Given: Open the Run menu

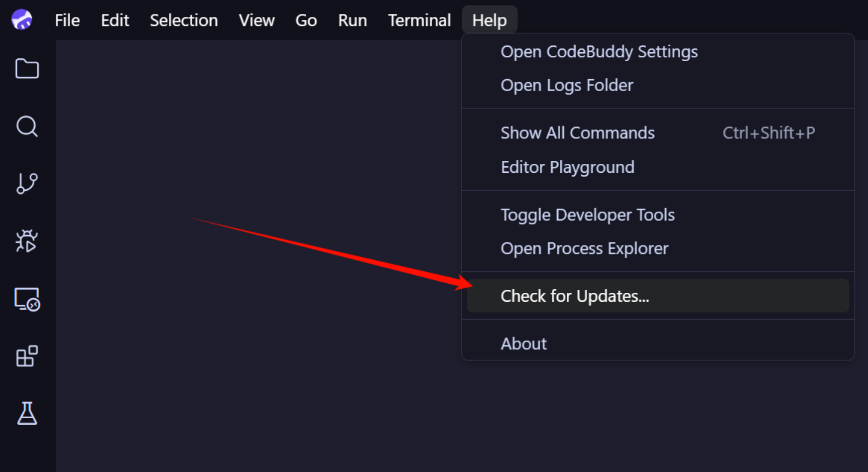Looking at the screenshot, I should [x=352, y=20].
